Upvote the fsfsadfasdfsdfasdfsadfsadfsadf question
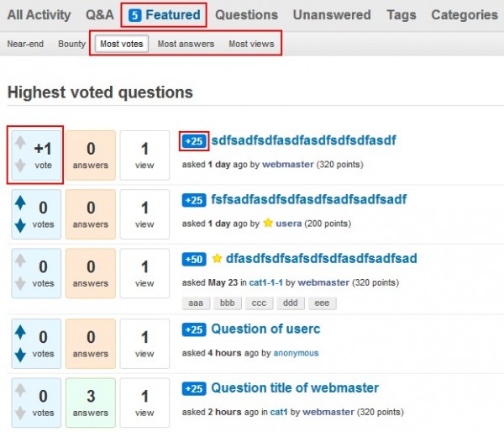This screenshot has height=432, width=504. click(x=20, y=203)
